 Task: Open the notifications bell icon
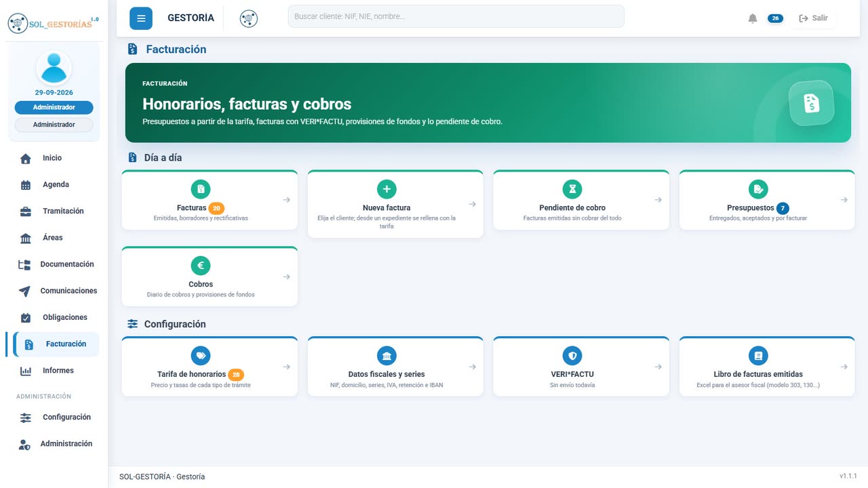[x=753, y=18]
